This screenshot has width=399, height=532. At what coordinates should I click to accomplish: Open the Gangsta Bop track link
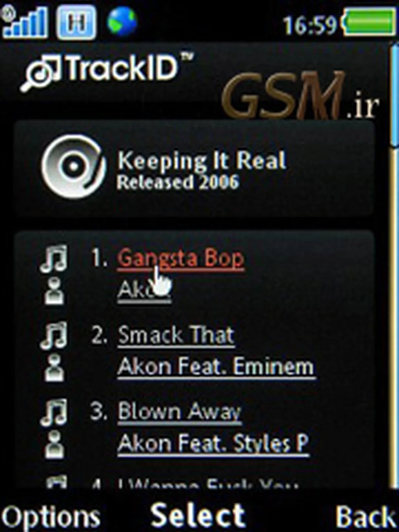181,258
